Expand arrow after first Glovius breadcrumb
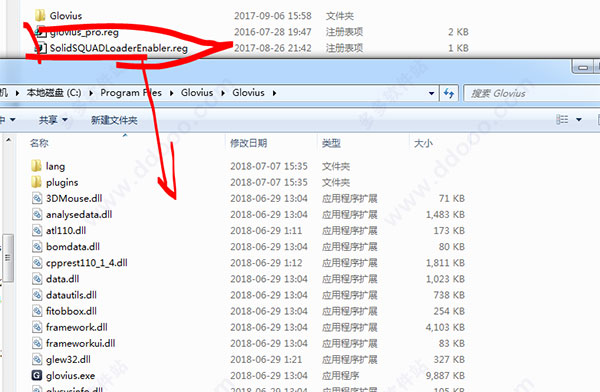Image resolution: width=600 pixels, height=392 pixels. coord(223,93)
